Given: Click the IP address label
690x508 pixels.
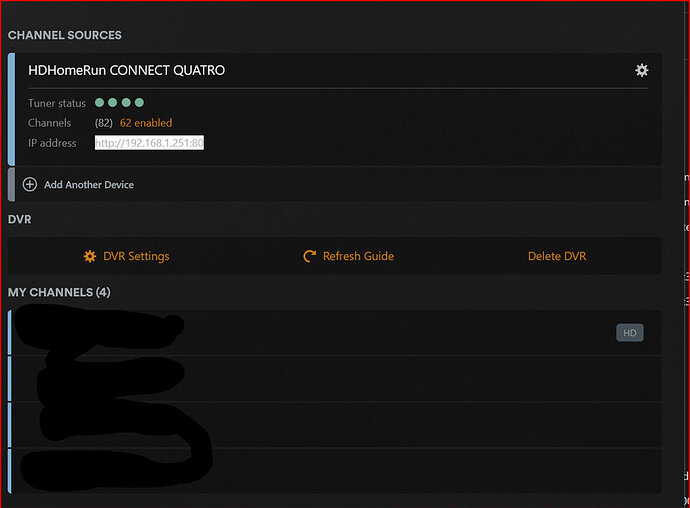Looking at the screenshot, I should [52, 143].
